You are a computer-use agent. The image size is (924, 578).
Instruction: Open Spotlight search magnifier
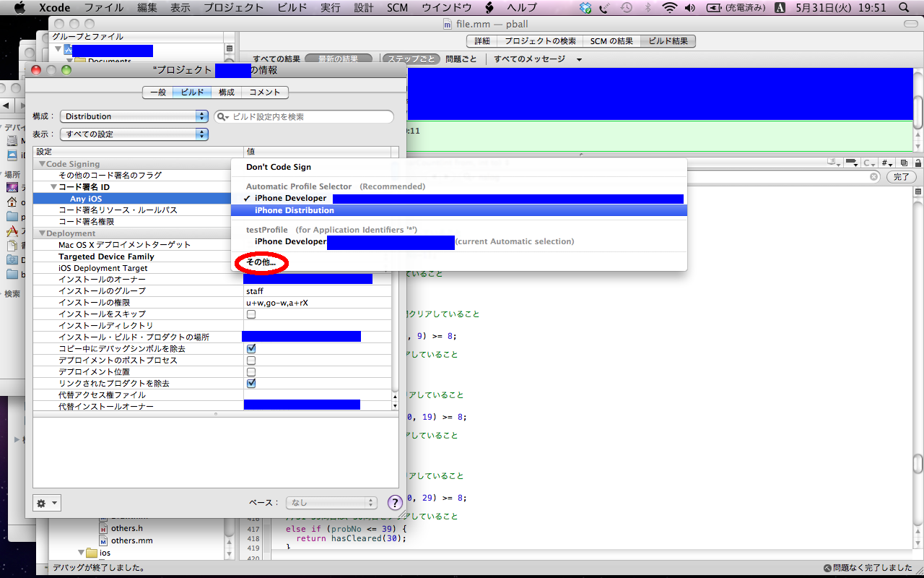(x=904, y=8)
